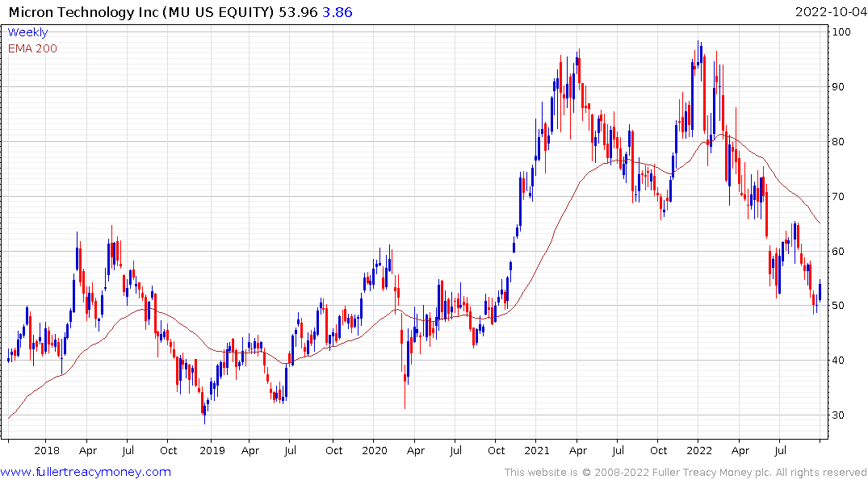
Task: Select the 80 price axis label
Action: [x=839, y=142]
